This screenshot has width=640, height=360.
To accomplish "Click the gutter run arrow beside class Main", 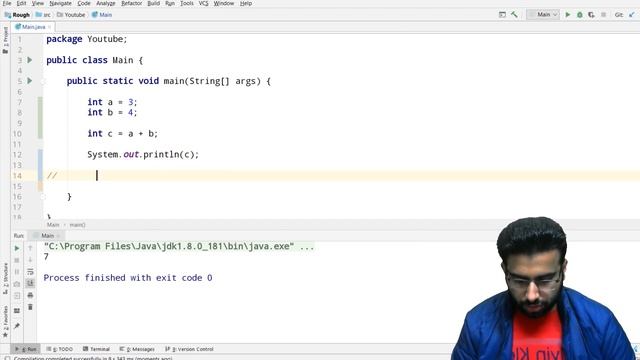I will coord(30,60).
